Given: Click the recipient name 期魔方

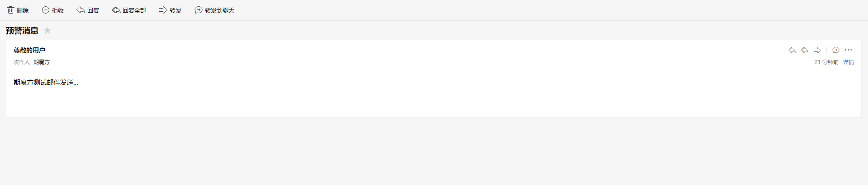Looking at the screenshot, I should click(42, 62).
